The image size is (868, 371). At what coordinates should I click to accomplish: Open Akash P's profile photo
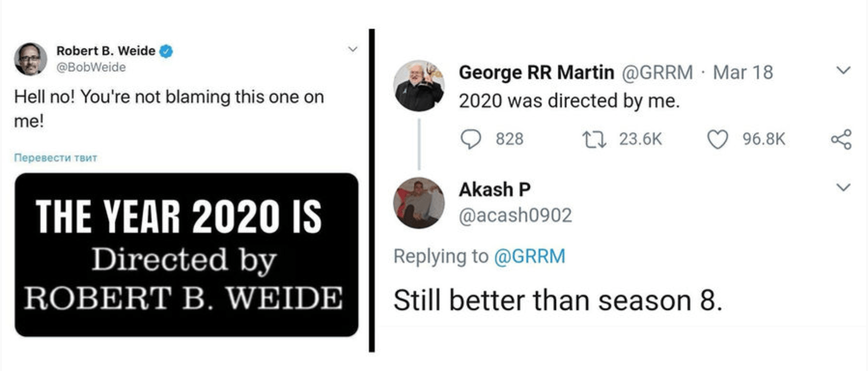(419, 202)
